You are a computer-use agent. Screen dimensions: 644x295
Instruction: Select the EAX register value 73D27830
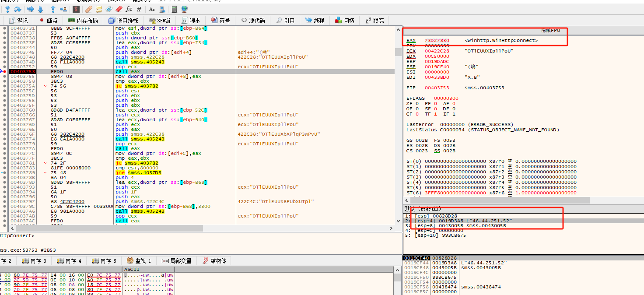coord(437,40)
